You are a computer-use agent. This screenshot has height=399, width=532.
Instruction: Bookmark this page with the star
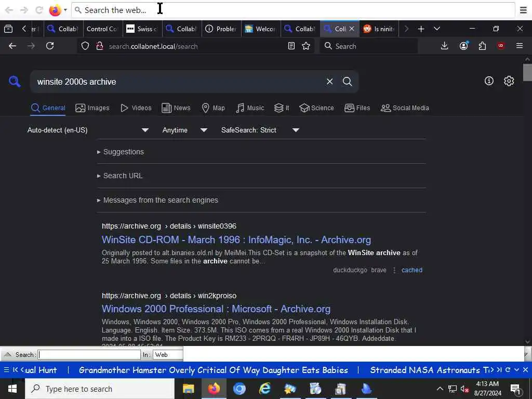[306, 46]
